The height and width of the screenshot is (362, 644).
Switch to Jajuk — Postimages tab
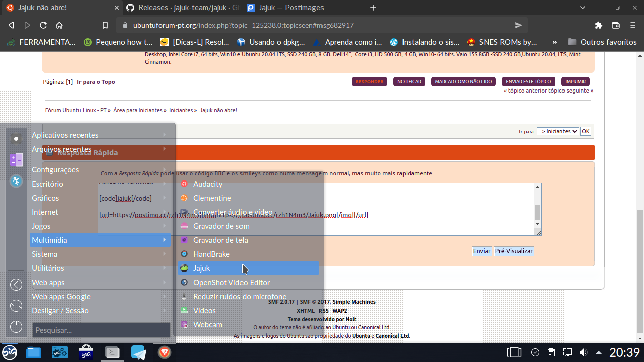point(303,8)
